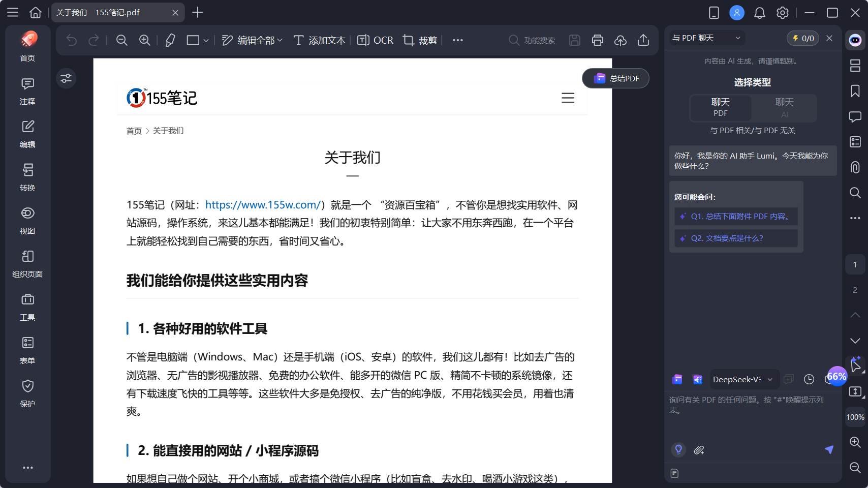Select the 关于我们 155笔记.pdf tab
Viewport: 868px width, 488px height.
tap(112, 13)
